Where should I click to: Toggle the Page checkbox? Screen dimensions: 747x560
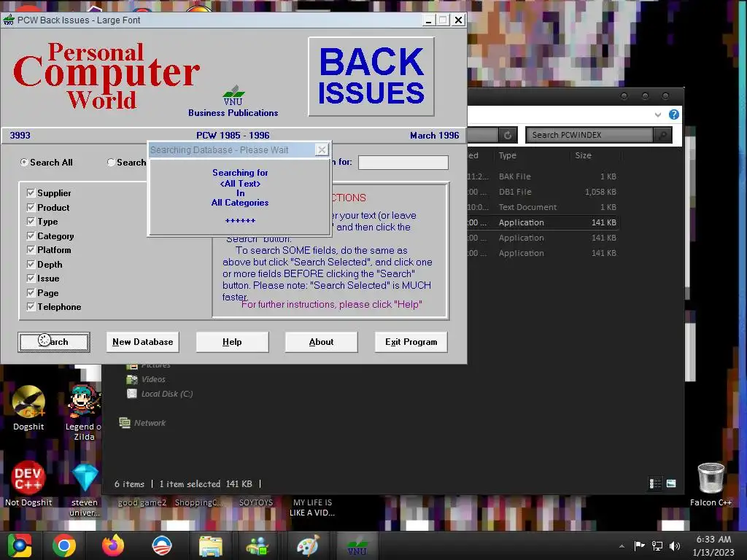coord(31,293)
